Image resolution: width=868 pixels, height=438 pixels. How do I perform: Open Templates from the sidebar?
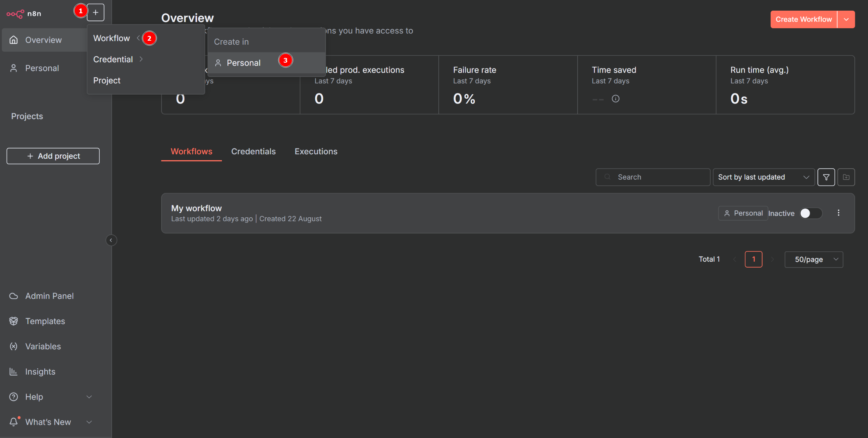(45, 321)
